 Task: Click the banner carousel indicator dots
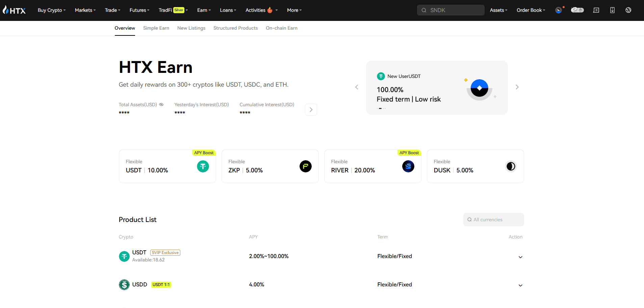point(381,108)
